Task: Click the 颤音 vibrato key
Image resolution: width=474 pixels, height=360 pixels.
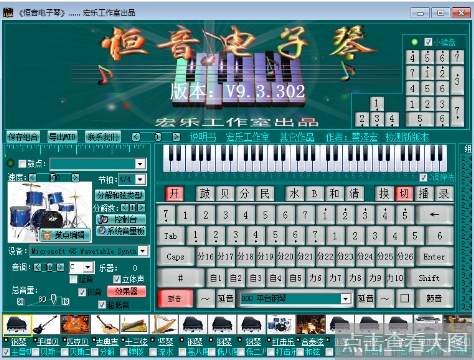Action: tap(434, 298)
